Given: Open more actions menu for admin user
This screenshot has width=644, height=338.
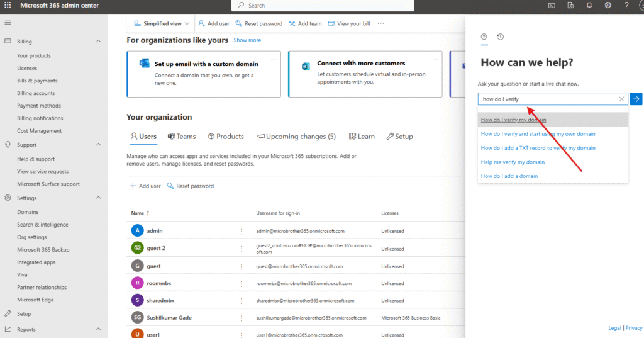Looking at the screenshot, I should point(241,231).
